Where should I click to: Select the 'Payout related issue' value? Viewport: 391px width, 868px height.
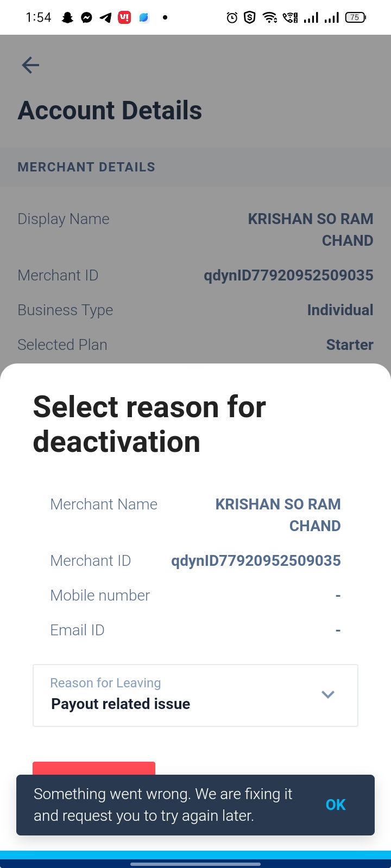click(121, 704)
